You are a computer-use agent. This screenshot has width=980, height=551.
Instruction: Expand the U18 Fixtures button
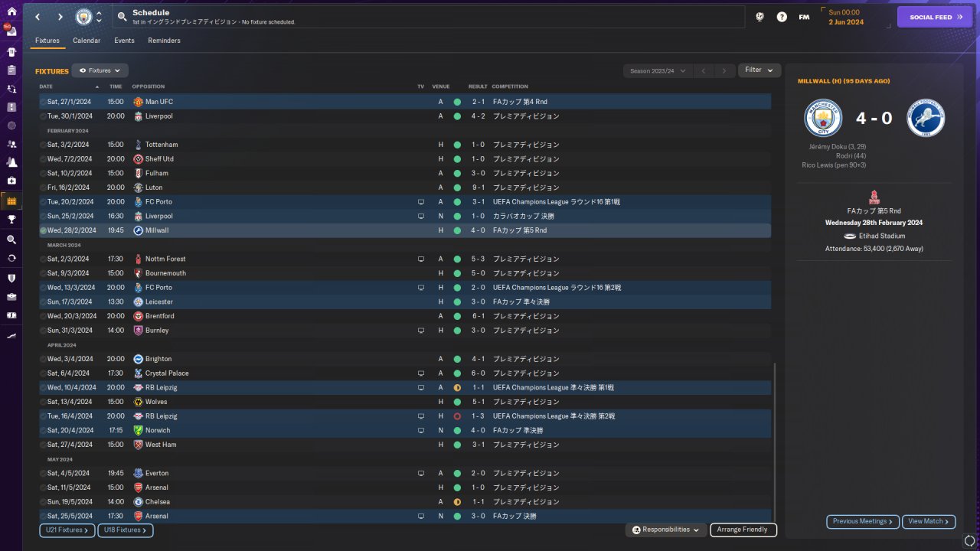pyautogui.click(x=126, y=530)
